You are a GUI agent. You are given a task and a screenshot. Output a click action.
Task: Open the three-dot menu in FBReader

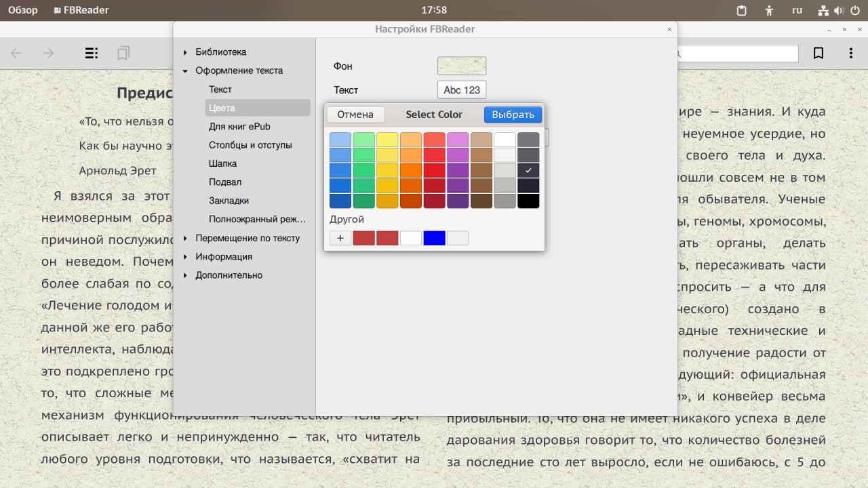point(851,53)
